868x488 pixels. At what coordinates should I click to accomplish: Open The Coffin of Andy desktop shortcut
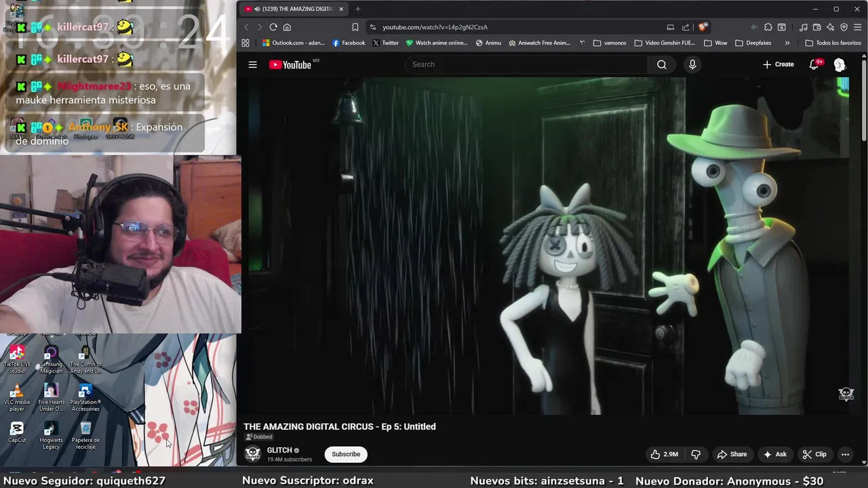(x=85, y=359)
